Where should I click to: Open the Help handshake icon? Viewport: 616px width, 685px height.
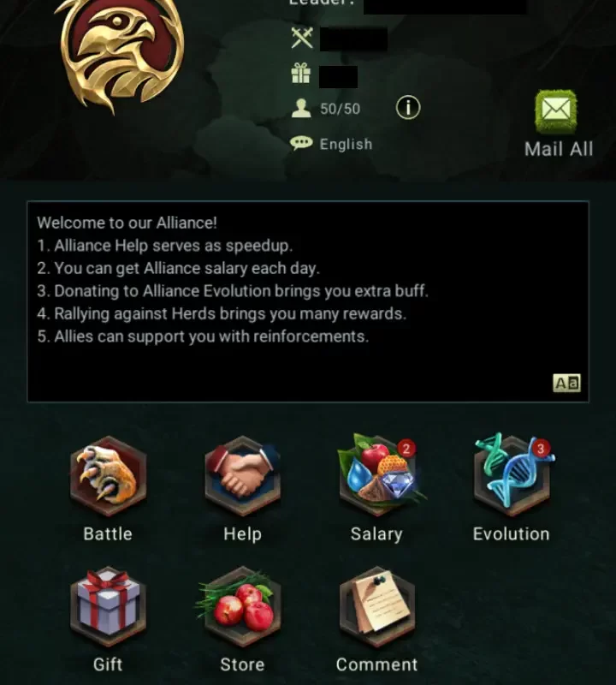click(243, 475)
